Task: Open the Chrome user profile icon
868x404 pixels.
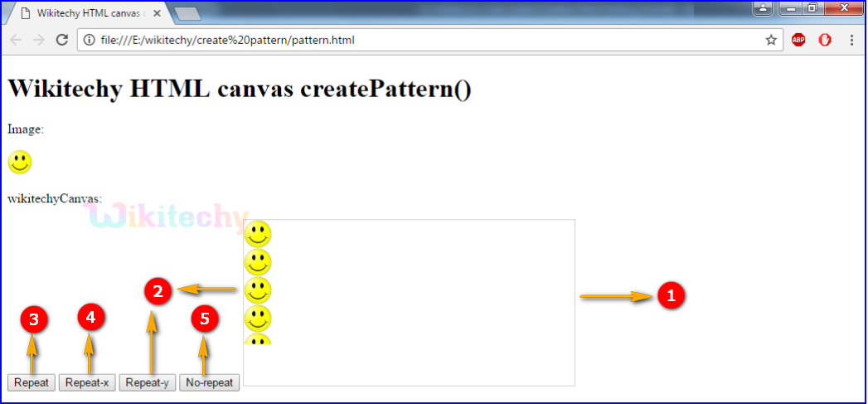Action: pos(762,8)
